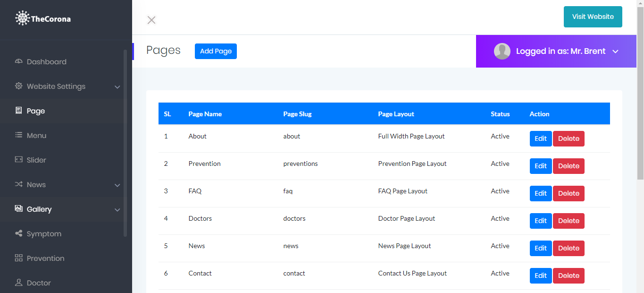The height and width of the screenshot is (293, 644).
Task: Expand the News submenu chevron
Action: tap(117, 185)
